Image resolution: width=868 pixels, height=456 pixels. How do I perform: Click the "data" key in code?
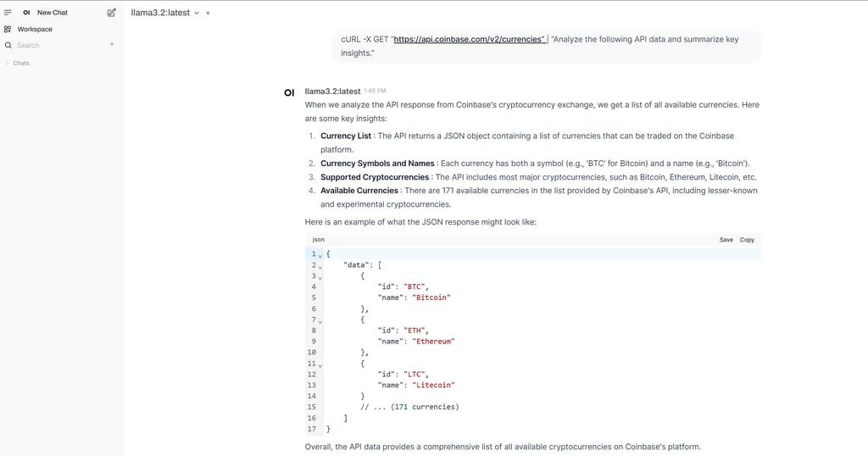(355, 265)
